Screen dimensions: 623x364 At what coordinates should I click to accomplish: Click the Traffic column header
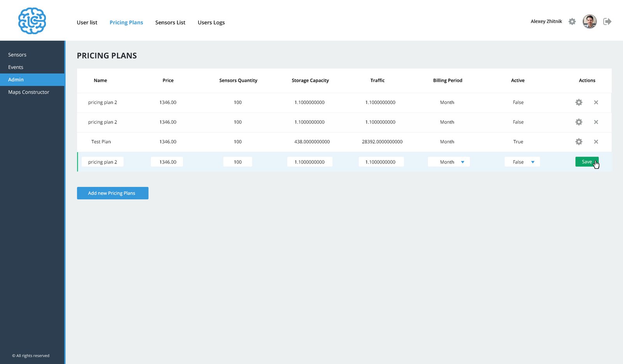click(x=378, y=81)
